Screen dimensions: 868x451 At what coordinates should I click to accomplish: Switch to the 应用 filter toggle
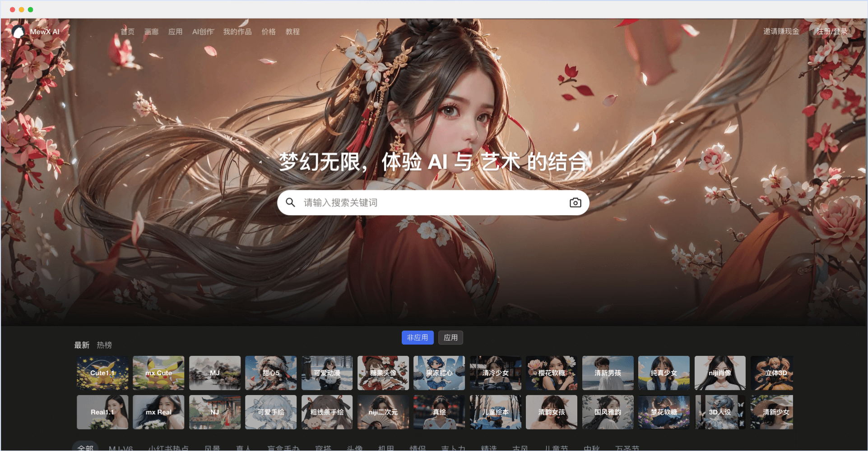[x=450, y=337]
